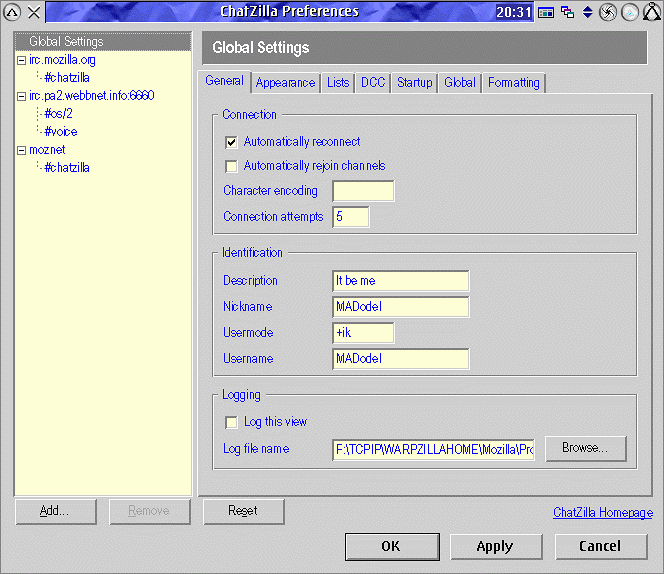This screenshot has width=664, height=574.
Task: Click the 20:31 clock in title bar
Action: pyautogui.click(x=514, y=12)
